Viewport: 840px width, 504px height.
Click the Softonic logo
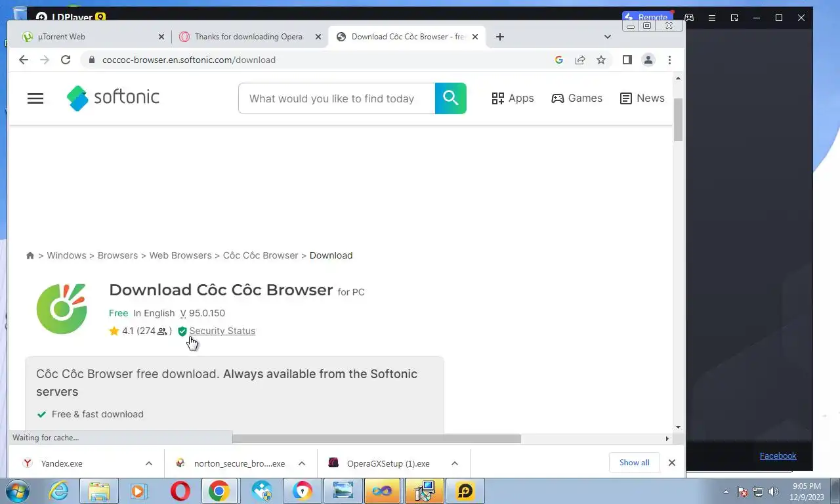coord(113,98)
